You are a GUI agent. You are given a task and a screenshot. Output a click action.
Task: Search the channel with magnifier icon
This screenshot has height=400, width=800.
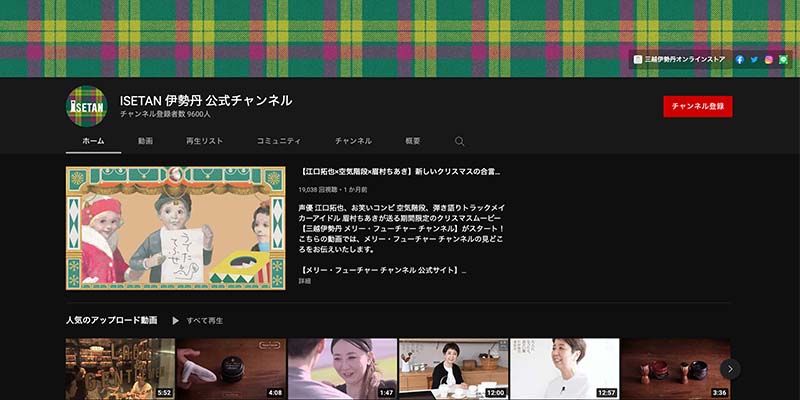point(459,141)
